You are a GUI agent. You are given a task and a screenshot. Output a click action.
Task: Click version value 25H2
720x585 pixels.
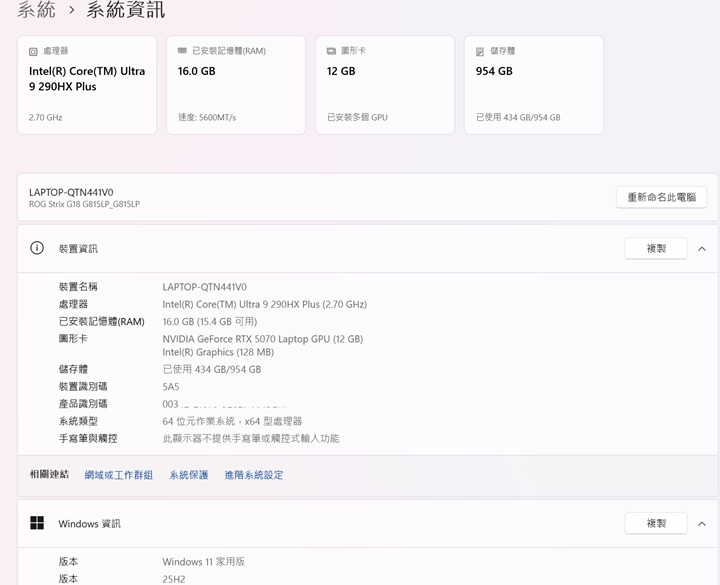(x=174, y=579)
